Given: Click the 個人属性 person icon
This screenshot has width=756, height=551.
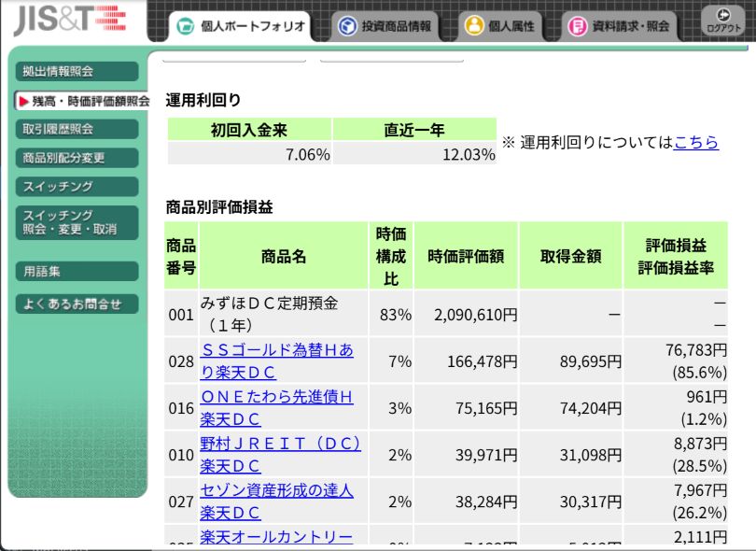Looking at the screenshot, I should pos(474,26).
